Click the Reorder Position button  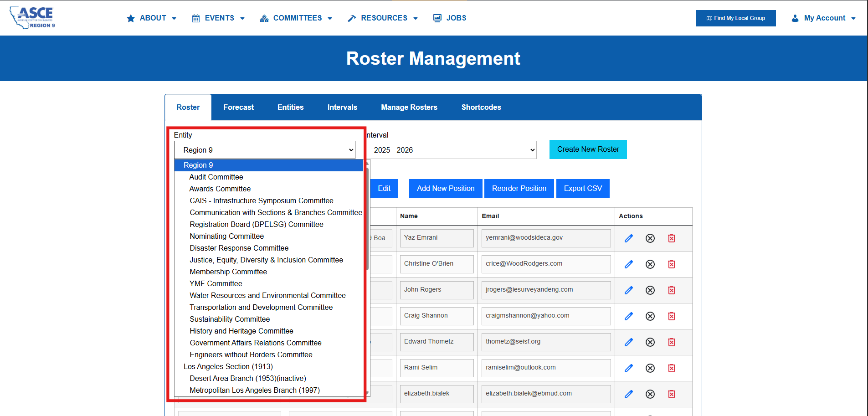(x=519, y=189)
